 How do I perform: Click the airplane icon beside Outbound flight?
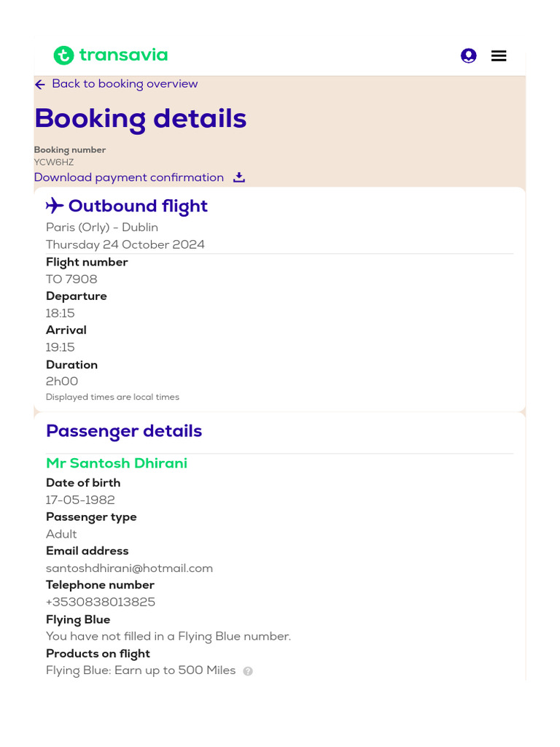[x=55, y=206]
